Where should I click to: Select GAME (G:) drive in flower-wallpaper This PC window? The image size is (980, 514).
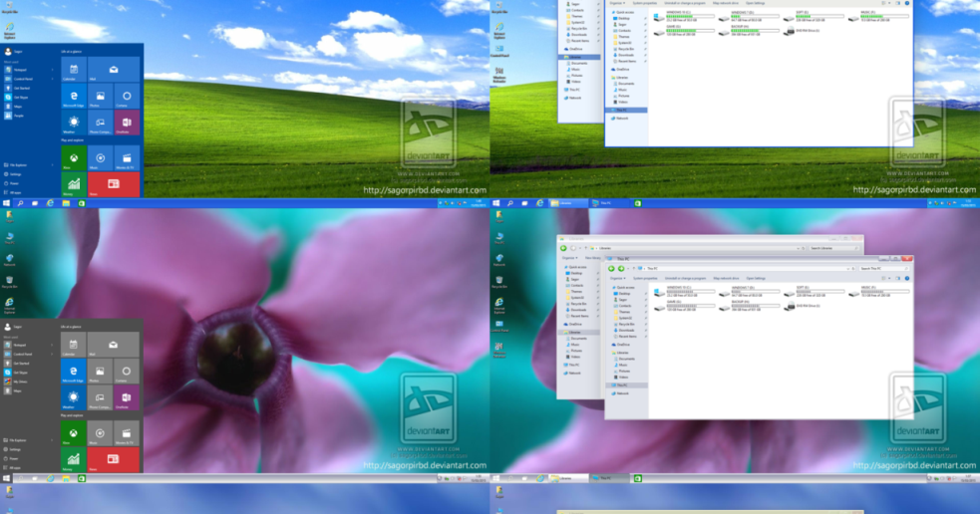coord(683,306)
